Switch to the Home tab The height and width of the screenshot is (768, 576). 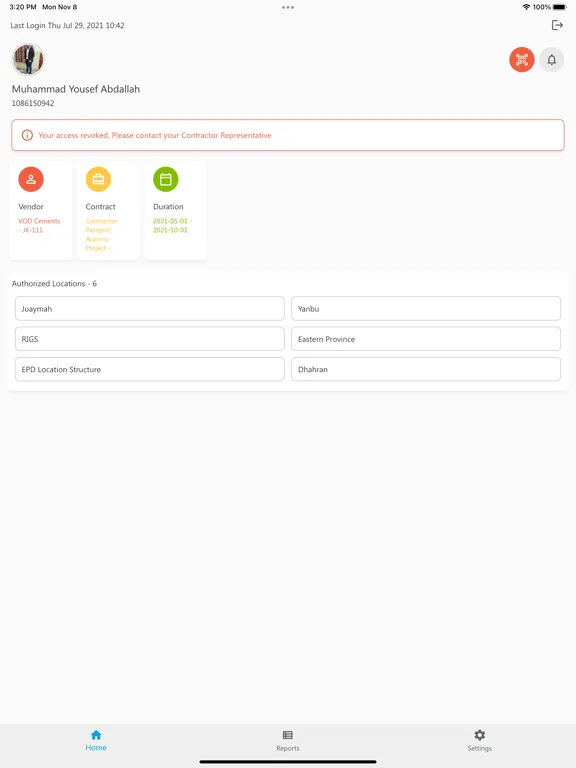coord(96,740)
